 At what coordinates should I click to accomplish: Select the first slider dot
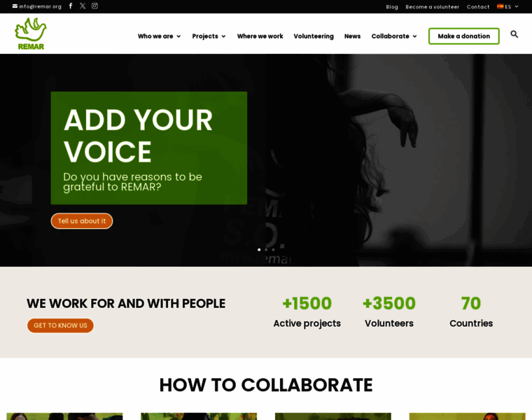[259, 250]
